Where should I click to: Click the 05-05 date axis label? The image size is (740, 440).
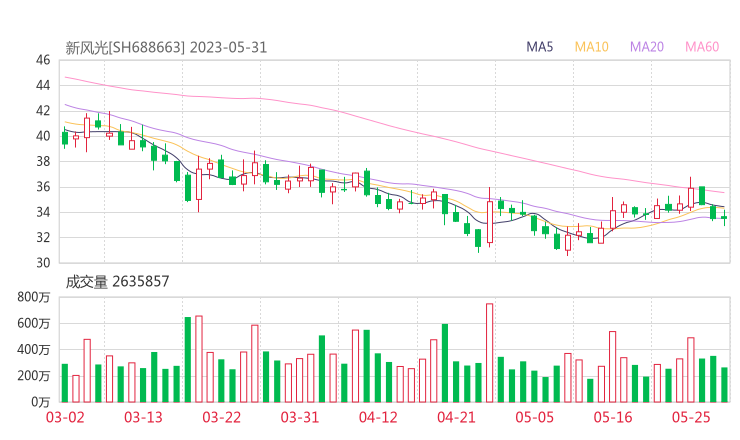coord(535,417)
